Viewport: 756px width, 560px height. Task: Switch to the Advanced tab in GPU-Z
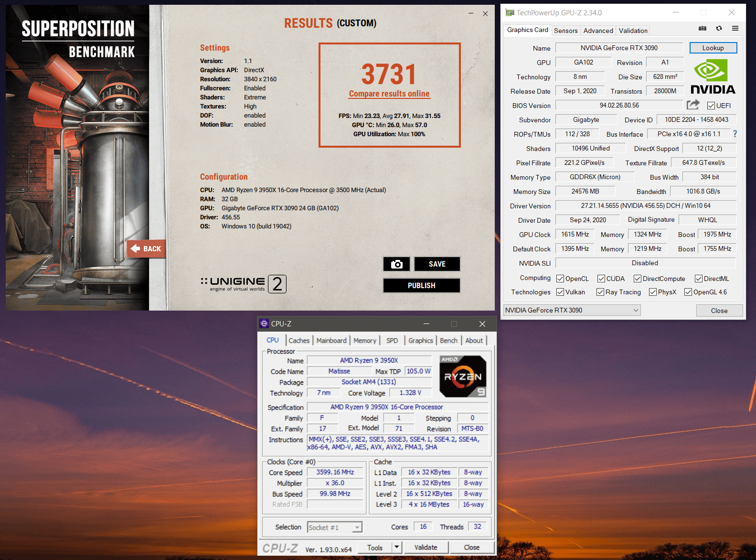click(598, 31)
